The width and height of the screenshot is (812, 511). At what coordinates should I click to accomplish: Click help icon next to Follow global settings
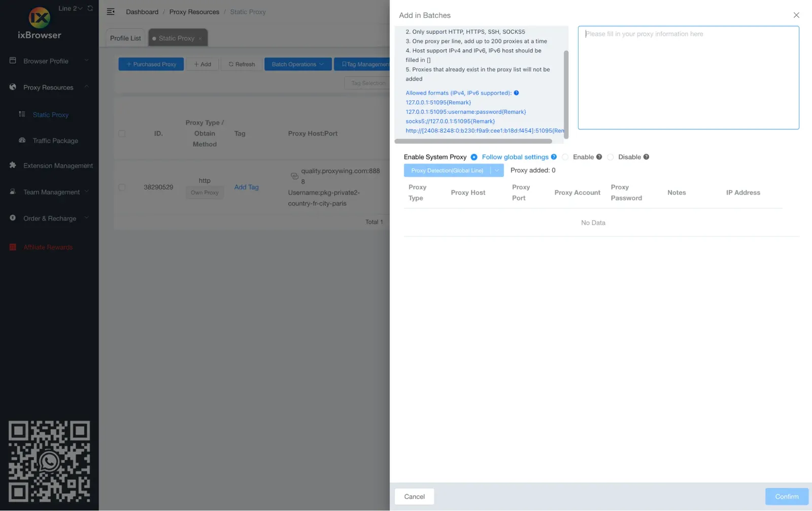pyautogui.click(x=554, y=157)
